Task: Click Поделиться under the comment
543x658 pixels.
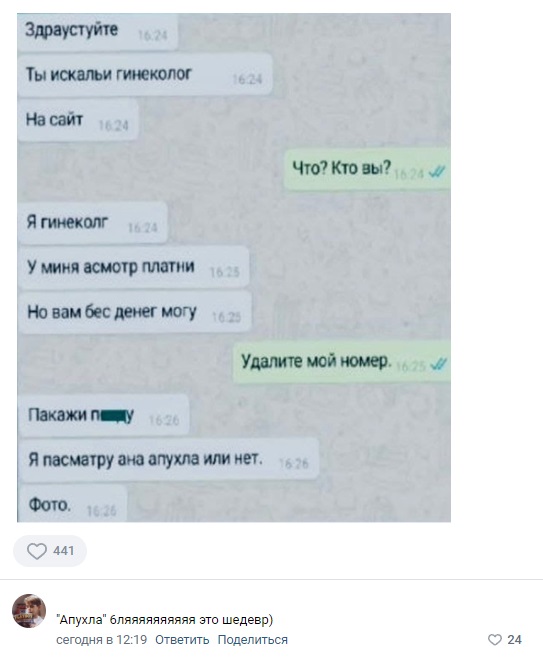Action: pos(253,640)
